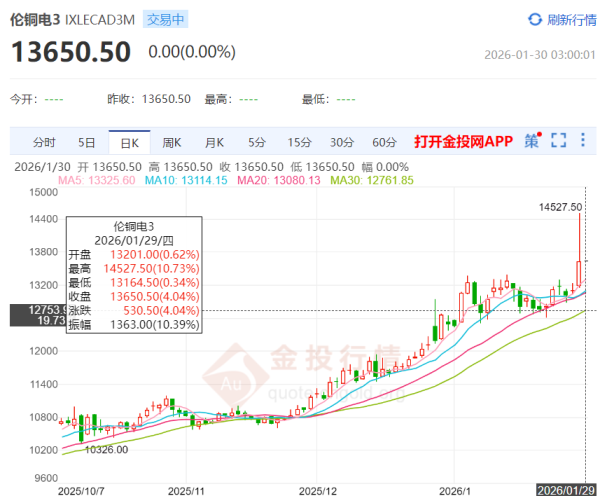The image size is (600, 496).
Task: Select the 周K weekly candlestick tab
Action: point(171,142)
